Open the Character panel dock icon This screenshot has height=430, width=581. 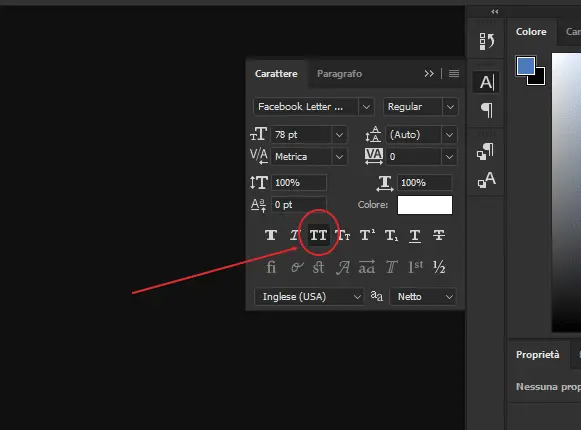tap(486, 82)
